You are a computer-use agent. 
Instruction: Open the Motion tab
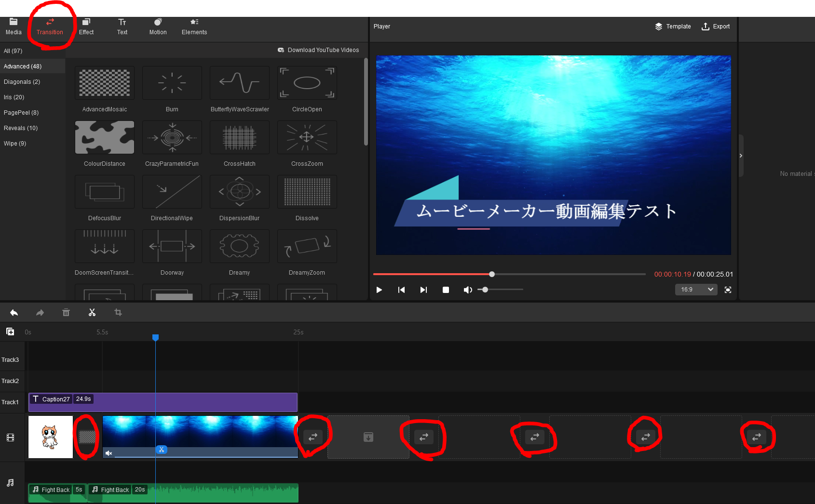158,27
